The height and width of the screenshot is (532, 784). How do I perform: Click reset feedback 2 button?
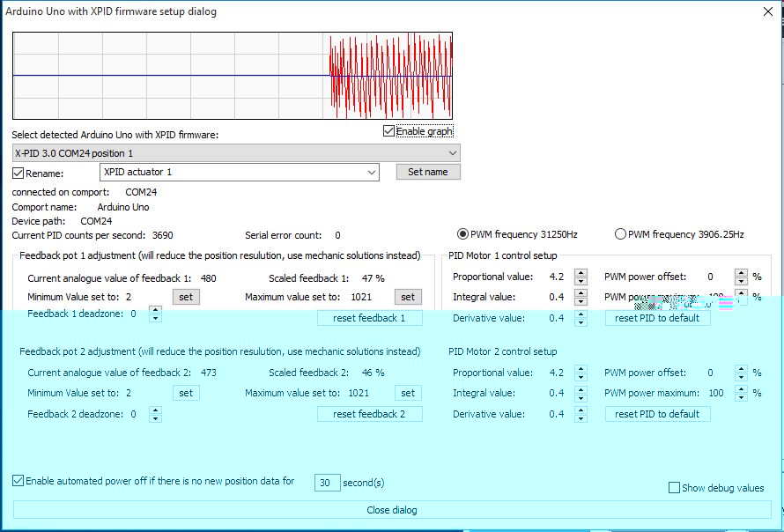point(369,414)
